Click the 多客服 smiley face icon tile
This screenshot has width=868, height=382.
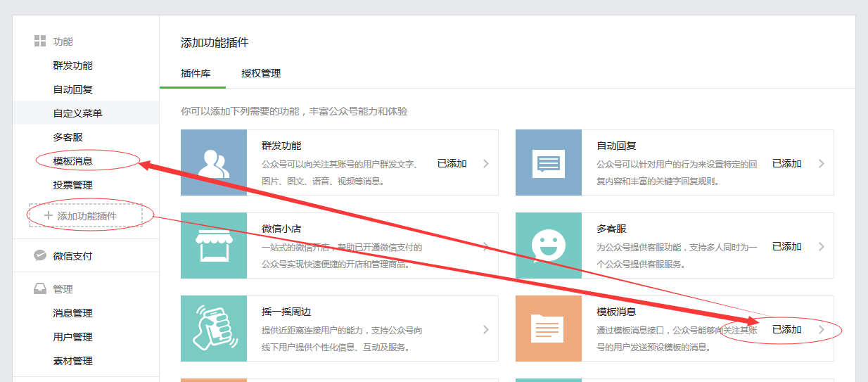[549, 246]
